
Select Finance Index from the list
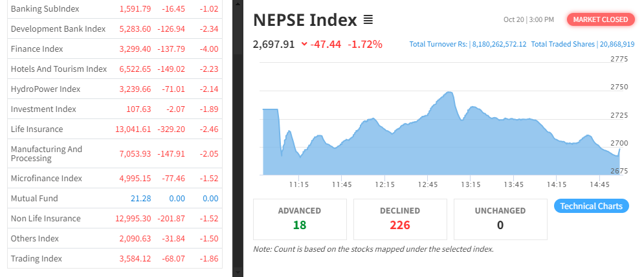point(115,49)
